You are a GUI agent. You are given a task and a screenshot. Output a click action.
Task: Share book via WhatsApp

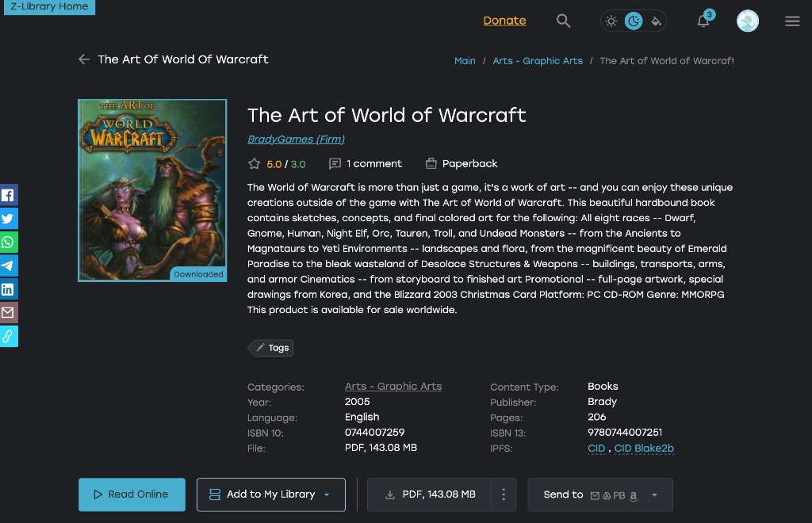pyautogui.click(x=8, y=242)
